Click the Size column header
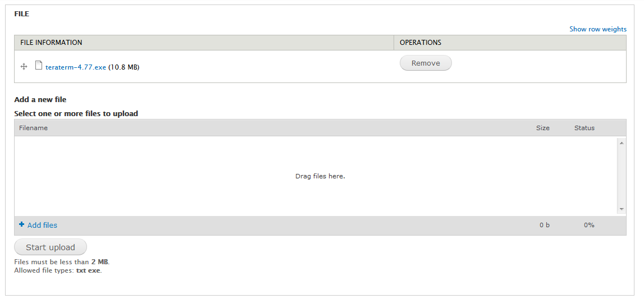 pos(542,128)
